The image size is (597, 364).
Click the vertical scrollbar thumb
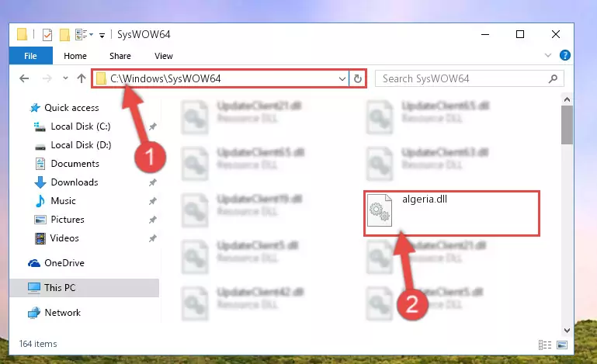pos(567,125)
